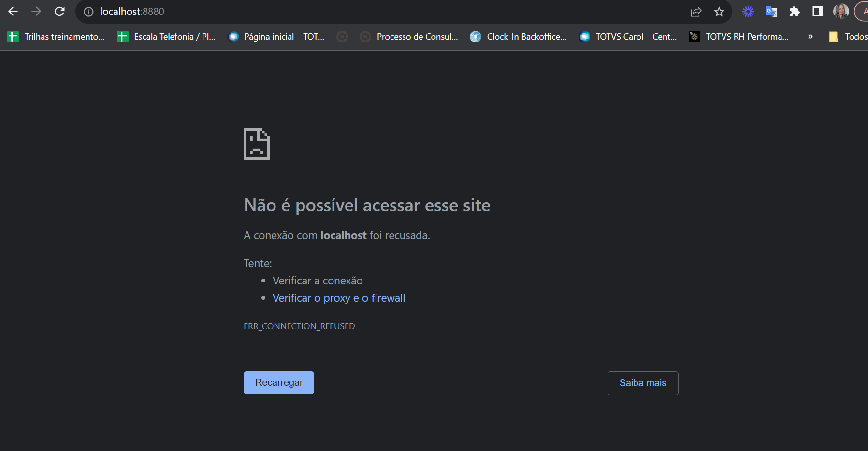Screen dimensions: 868x451
Task: Open the browser side panel icon
Action: 818,12
